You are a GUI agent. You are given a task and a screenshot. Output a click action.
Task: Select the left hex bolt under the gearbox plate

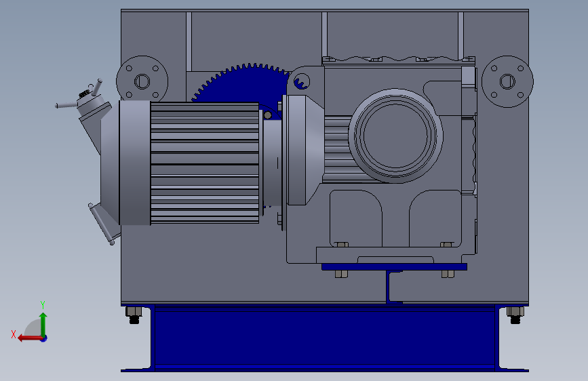tap(341, 274)
